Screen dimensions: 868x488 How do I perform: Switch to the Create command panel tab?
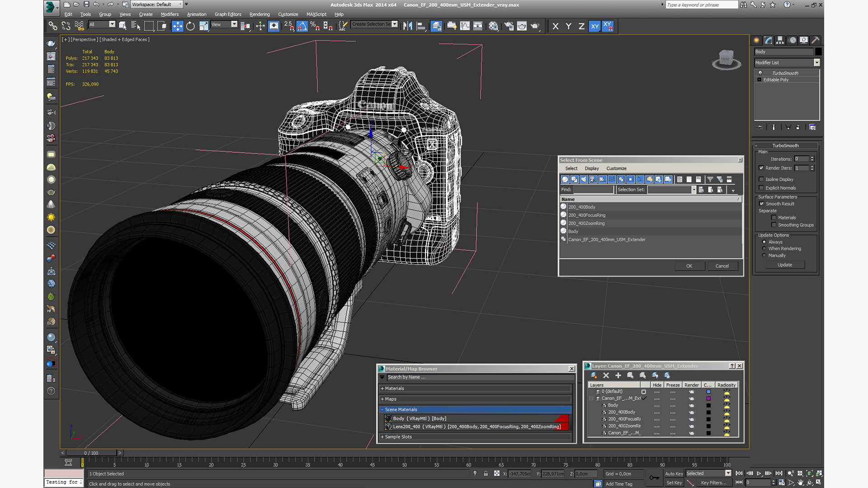coord(756,40)
